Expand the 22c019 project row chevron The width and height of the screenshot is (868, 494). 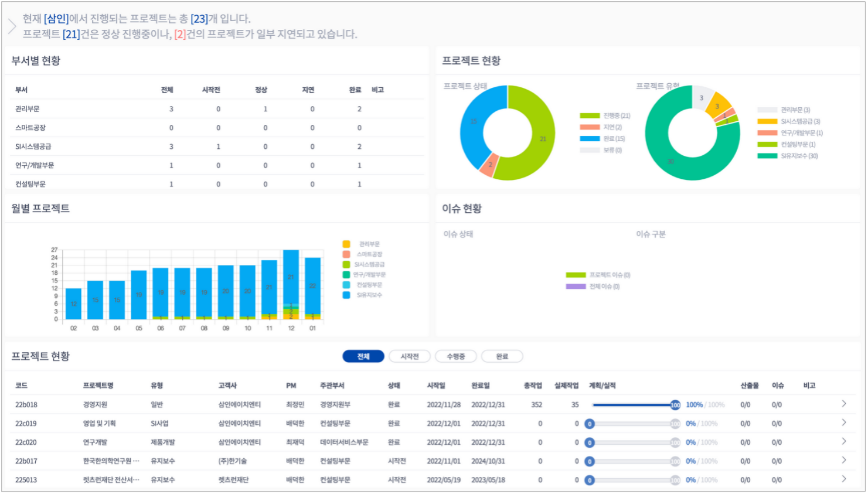coord(843,423)
